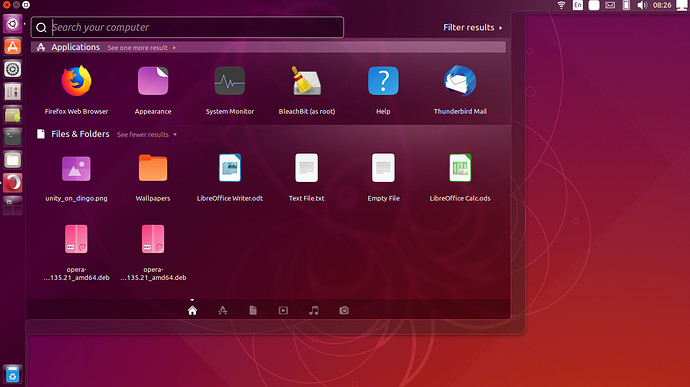This screenshot has width=690, height=387.
Task: Launch Terminal from the launcher
Action: tap(13, 137)
